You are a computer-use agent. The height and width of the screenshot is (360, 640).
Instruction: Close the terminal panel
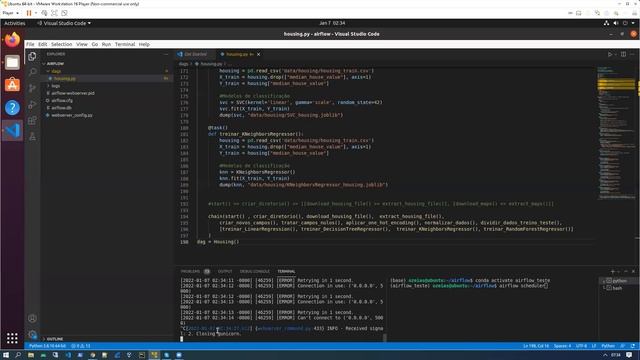click(x=633, y=271)
